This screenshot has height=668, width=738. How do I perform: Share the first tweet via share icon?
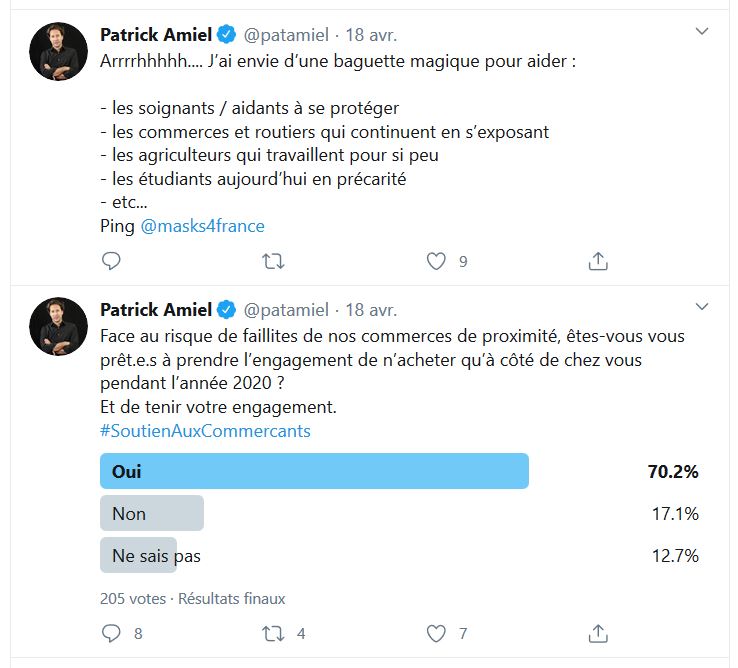[598, 261]
